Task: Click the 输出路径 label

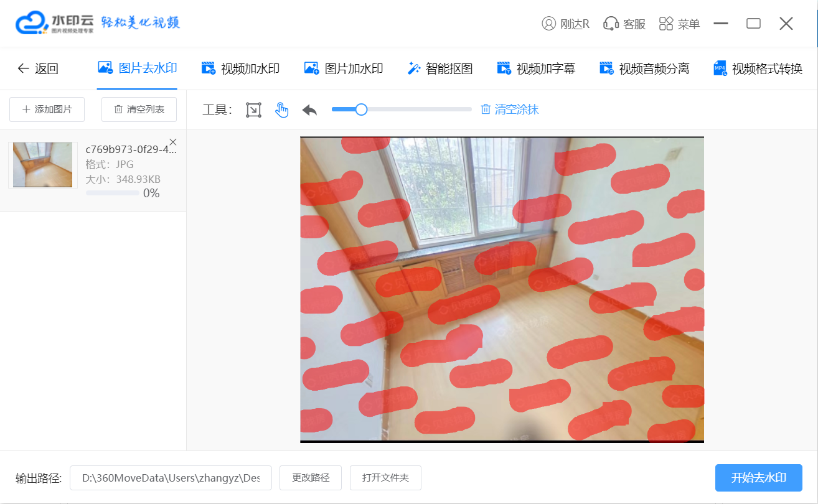Action: point(39,478)
